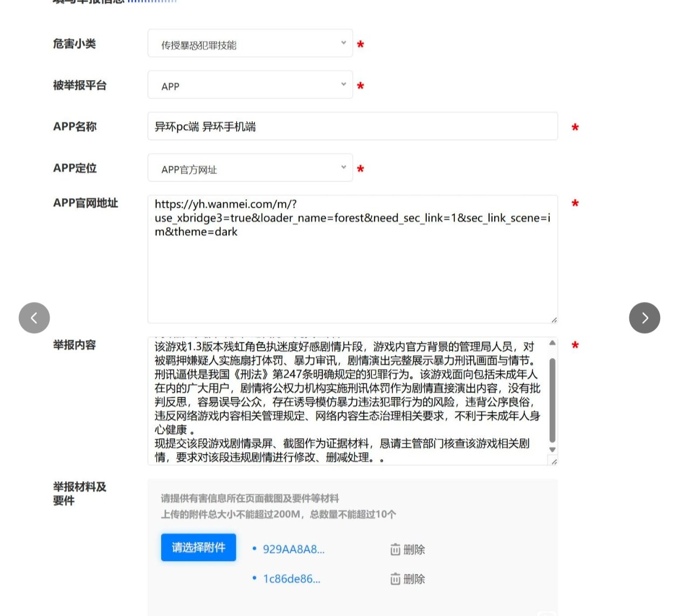Image resolution: width=679 pixels, height=616 pixels.
Task: Click the APP官网地址 text area
Action: [352, 259]
